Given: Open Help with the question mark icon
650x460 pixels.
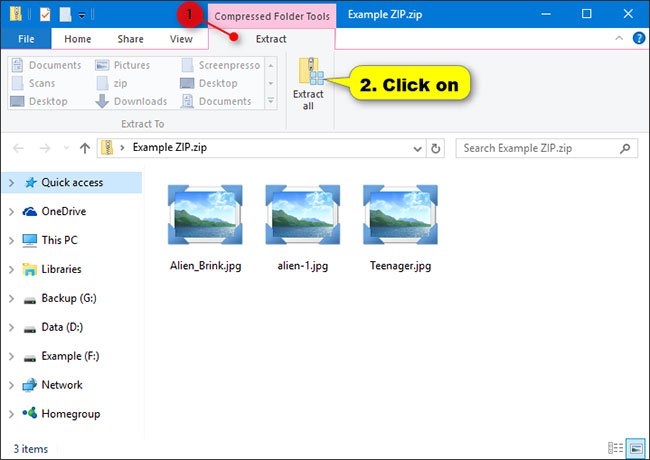Looking at the screenshot, I should click(x=639, y=38).
